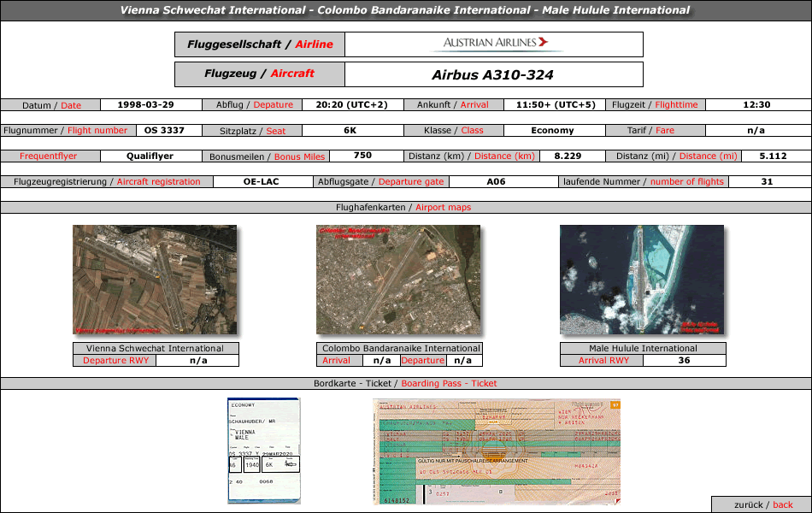Click the Departure RWY label under Vienna

115,360
